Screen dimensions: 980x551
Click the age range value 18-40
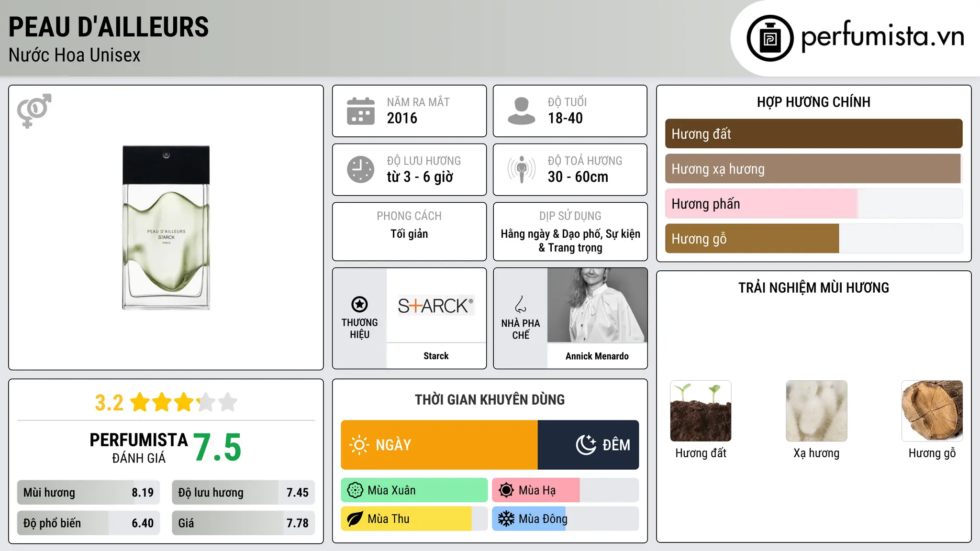(x=565, y=118)
